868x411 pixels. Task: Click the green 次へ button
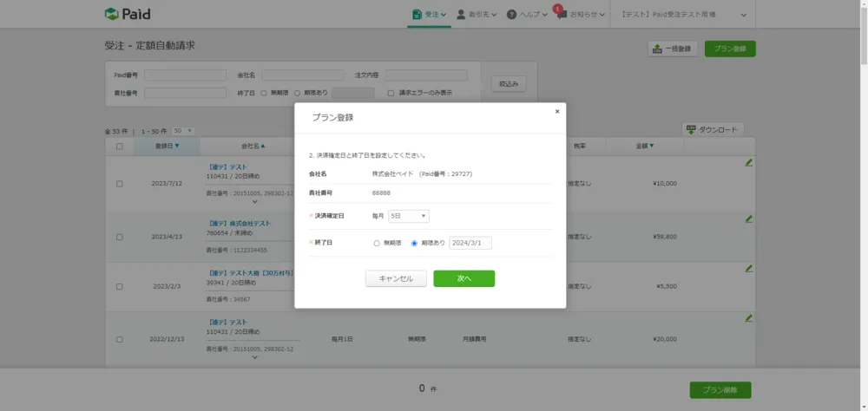[464, 279]
